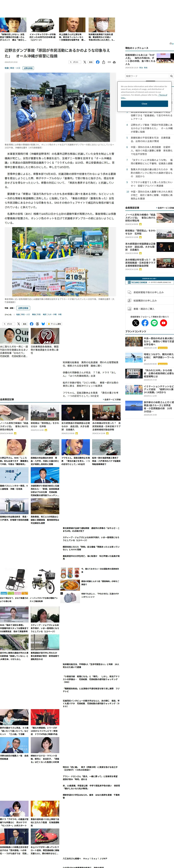Open the Sankei YouTube channel via the red icon
This screenshot has width=174, height=868.
(x=164, y=323)
